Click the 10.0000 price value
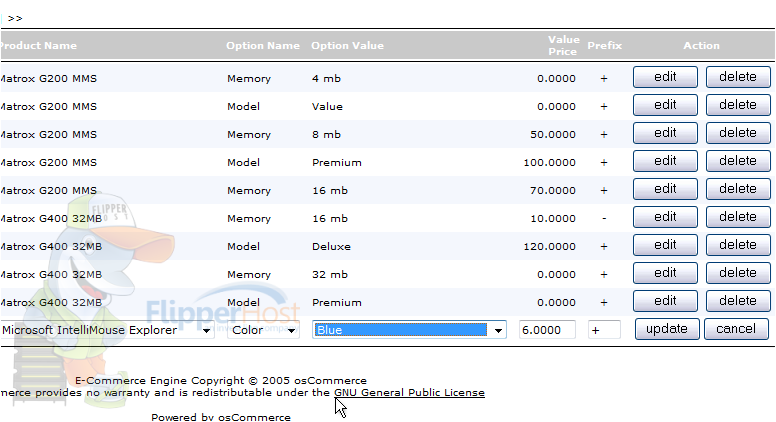The height and width of the screenshot is (422, 776). pos(553,219)
